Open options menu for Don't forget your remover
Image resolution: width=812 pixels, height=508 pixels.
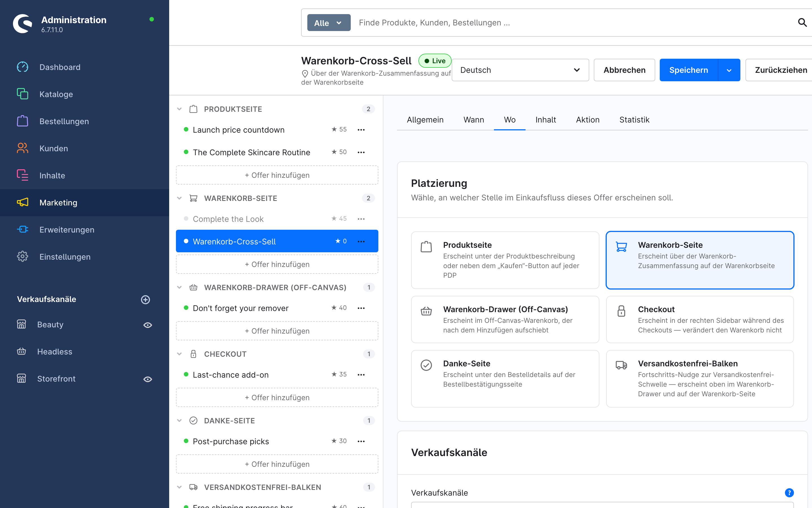click(x=361, y=308)
